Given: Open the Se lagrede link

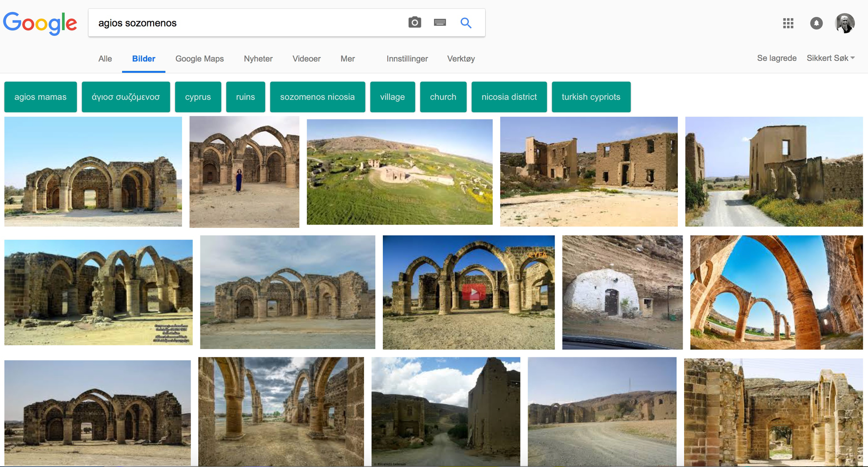Looking at the screenshot, I should tap(776, 58).
